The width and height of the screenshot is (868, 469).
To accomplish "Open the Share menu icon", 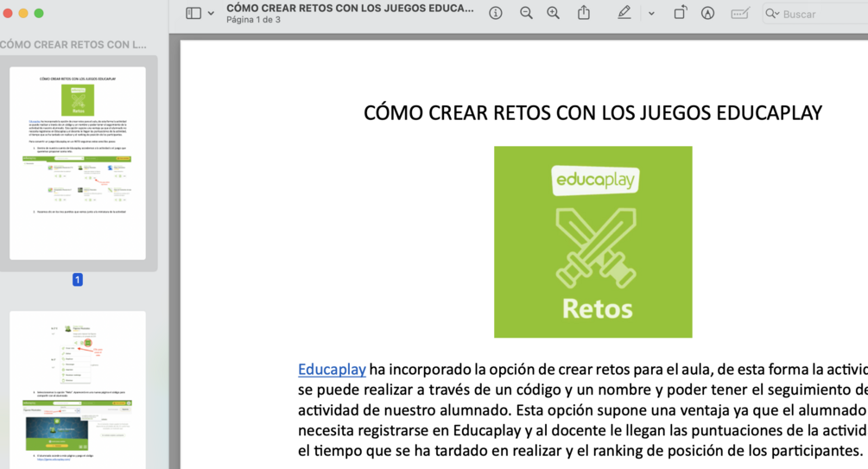I will pyautogui.click(x=584, y=13).
